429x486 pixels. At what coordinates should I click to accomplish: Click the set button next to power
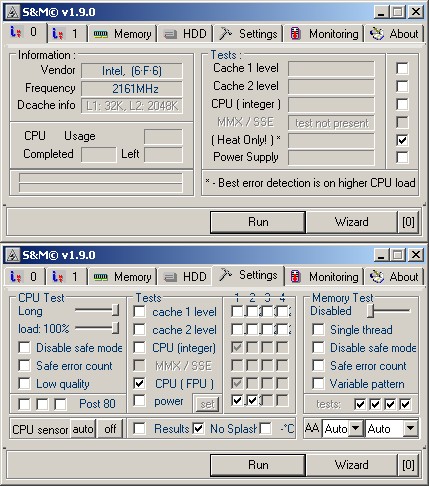207,404
